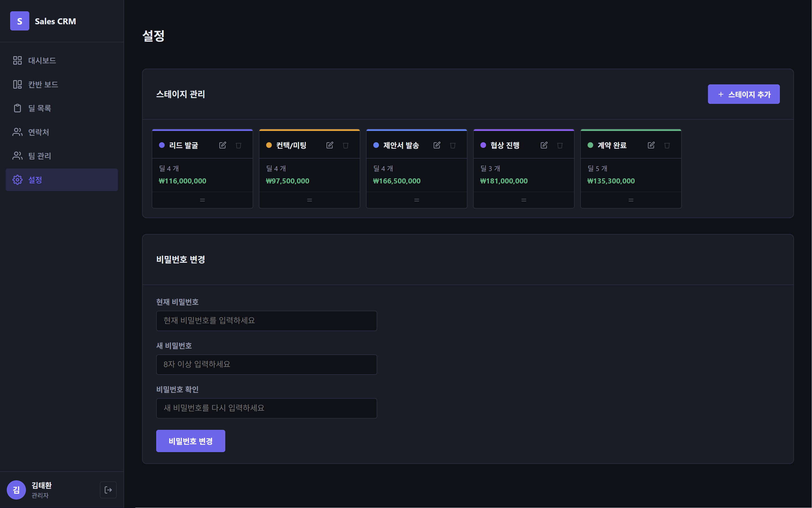Click the Sales CRM logo icon

(x=20, y=21)
